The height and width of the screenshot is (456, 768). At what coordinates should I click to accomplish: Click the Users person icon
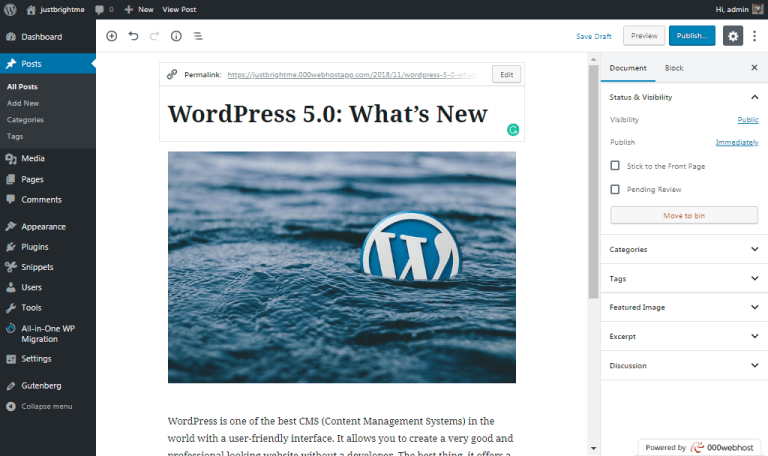11,288
